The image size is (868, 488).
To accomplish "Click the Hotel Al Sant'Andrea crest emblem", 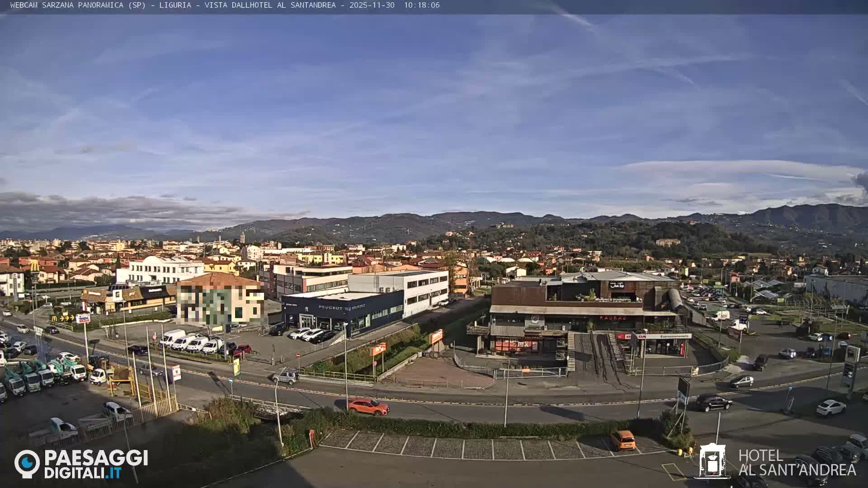I will 712,461.
